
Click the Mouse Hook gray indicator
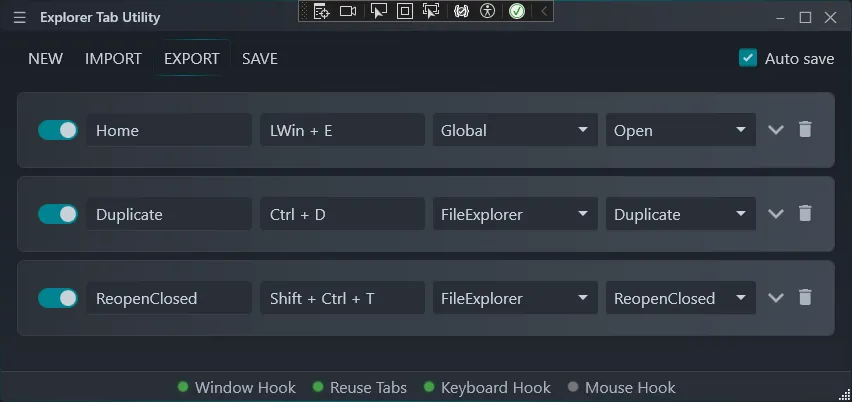[573, 387]
